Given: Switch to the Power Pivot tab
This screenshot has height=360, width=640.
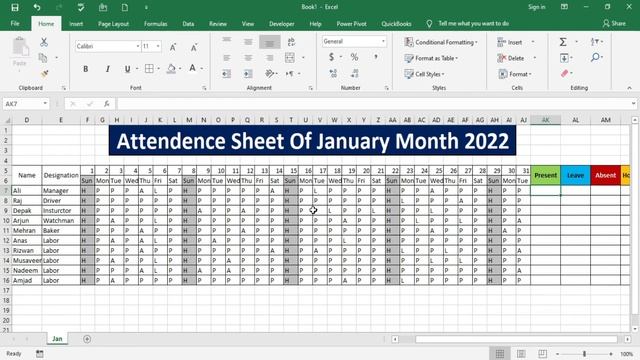Looking at the screenshot, I should (351, 24).
